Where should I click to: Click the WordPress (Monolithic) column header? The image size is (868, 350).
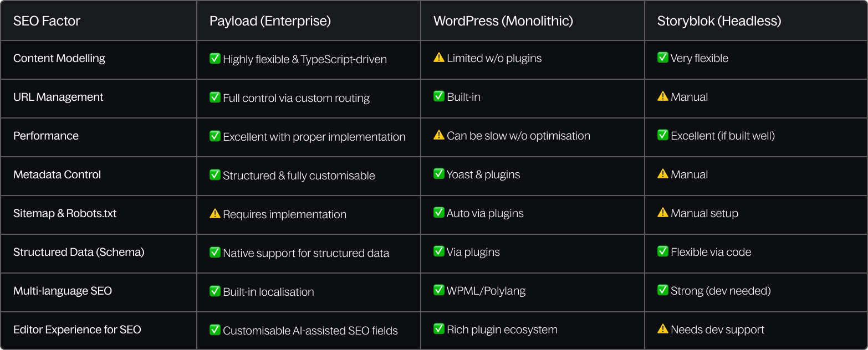(x=503, y=21)
